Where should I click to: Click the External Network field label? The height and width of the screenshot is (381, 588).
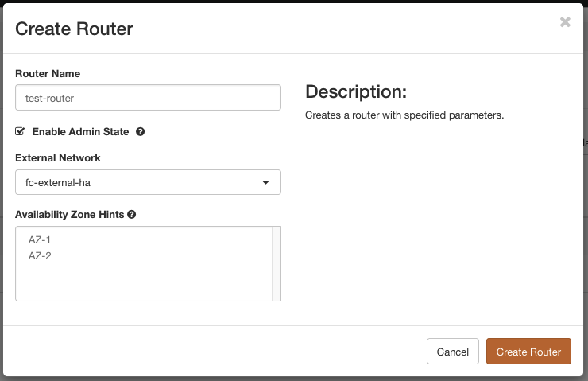coord(58,158)
